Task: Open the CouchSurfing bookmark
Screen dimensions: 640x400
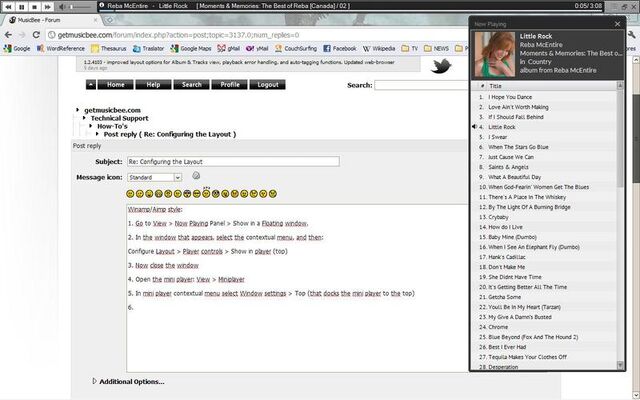Action: point(296,49)
